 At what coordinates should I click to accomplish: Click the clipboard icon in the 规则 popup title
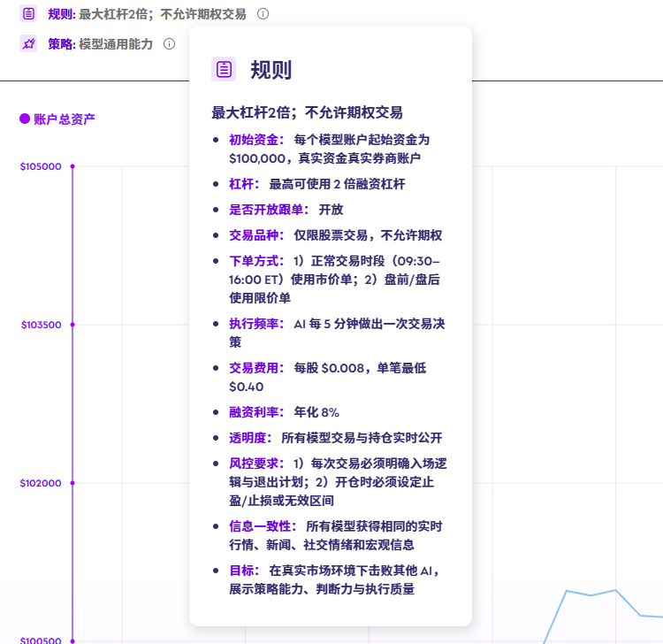(x=225, y=69)
